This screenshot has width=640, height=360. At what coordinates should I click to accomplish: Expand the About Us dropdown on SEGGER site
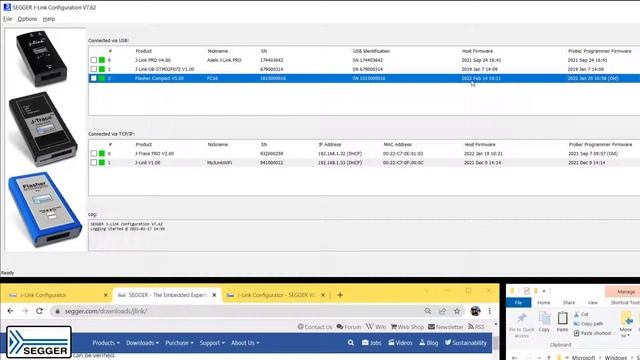(x=245, y=343)
